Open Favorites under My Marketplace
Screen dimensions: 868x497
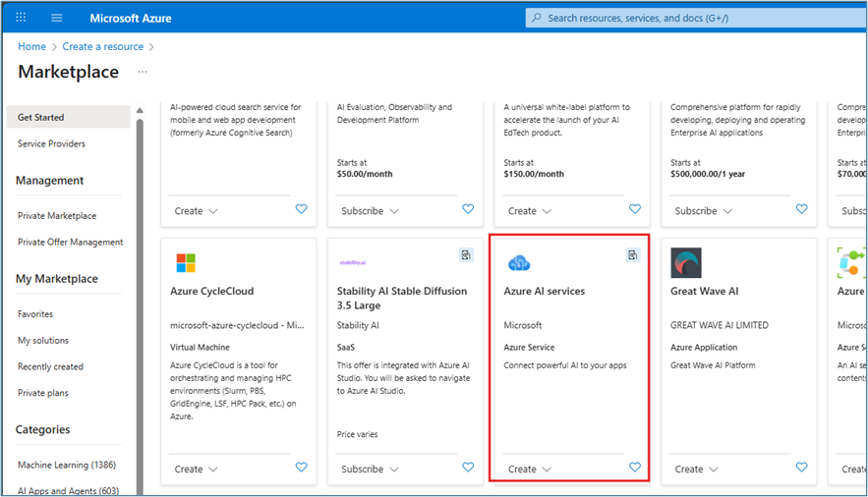click(35, 314)
